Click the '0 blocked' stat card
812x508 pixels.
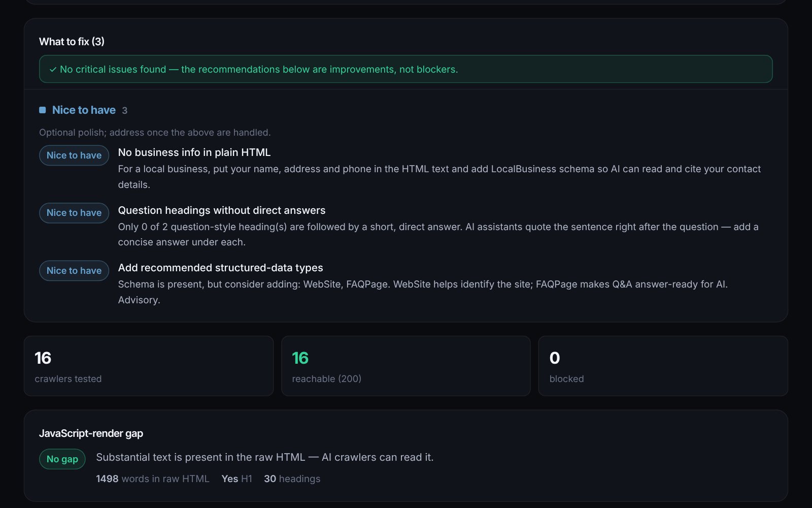(x=663, y=366)
